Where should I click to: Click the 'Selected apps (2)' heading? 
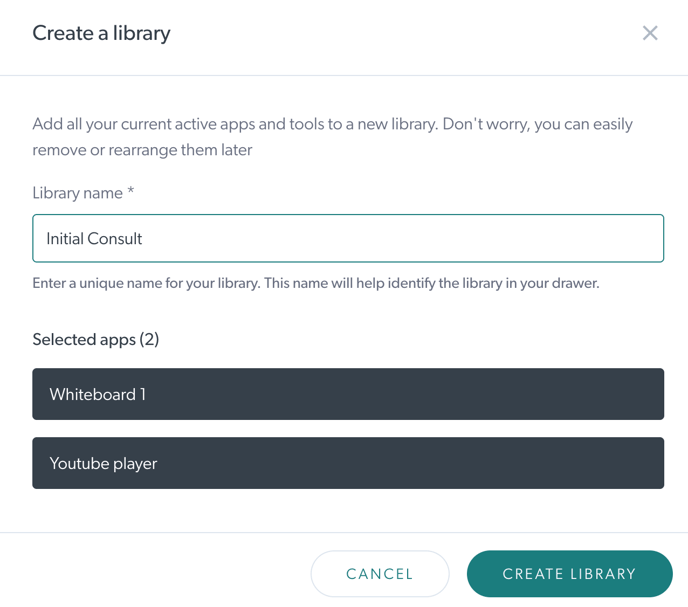pyautogui.click(x=95, y=339)
